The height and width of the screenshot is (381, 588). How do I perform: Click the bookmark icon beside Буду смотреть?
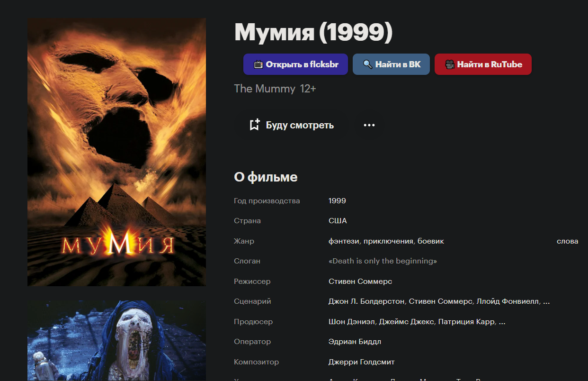tap(255, 125)
